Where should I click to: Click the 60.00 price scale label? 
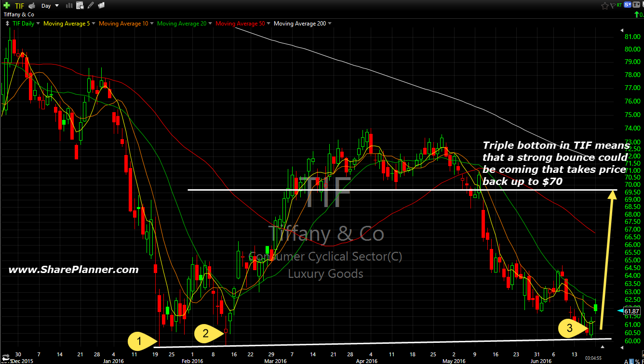(x=632, y=341)
